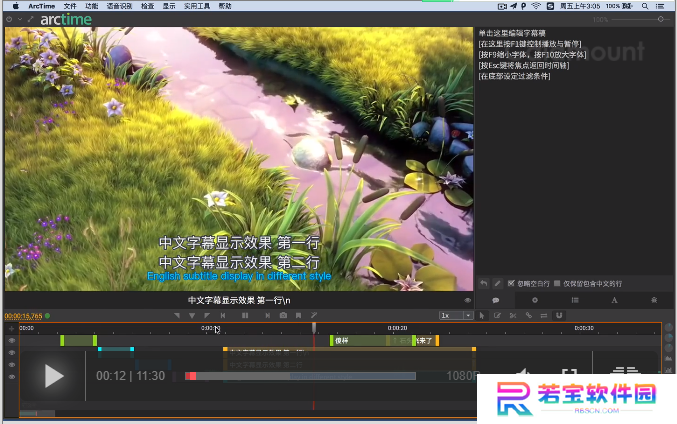Open the notification center list icon
The image size is (677, 424).
[x=660, y=6]
